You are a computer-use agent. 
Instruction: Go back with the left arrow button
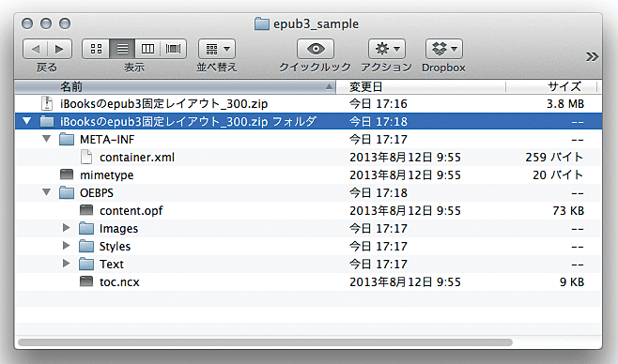pos(36,49)
